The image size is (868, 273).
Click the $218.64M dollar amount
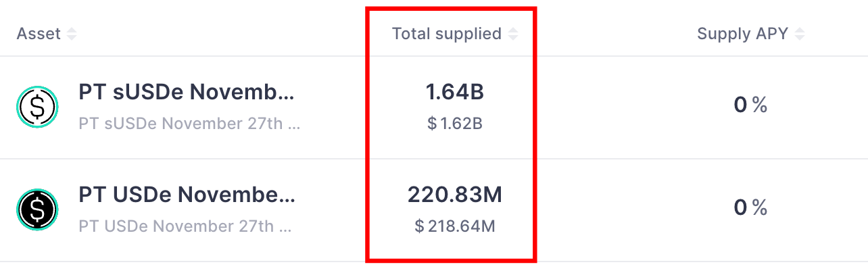(x=455, y=226)
